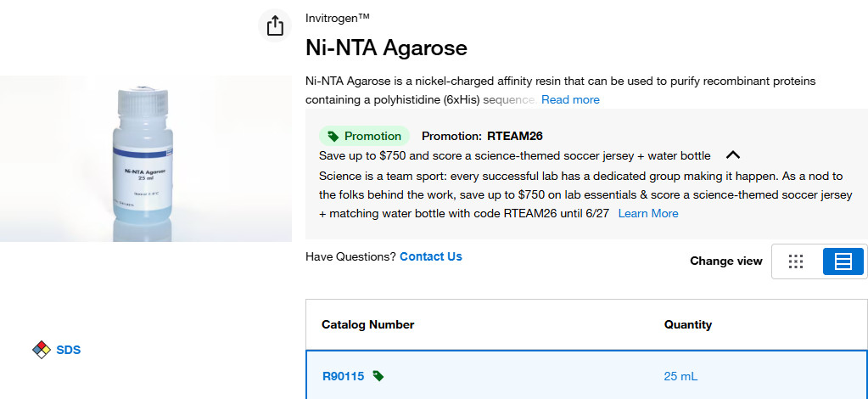This screenshot has width=868, height=399.
Task: Open catalog number R90115
Action: pyautogui.click(x=344, y=376)
